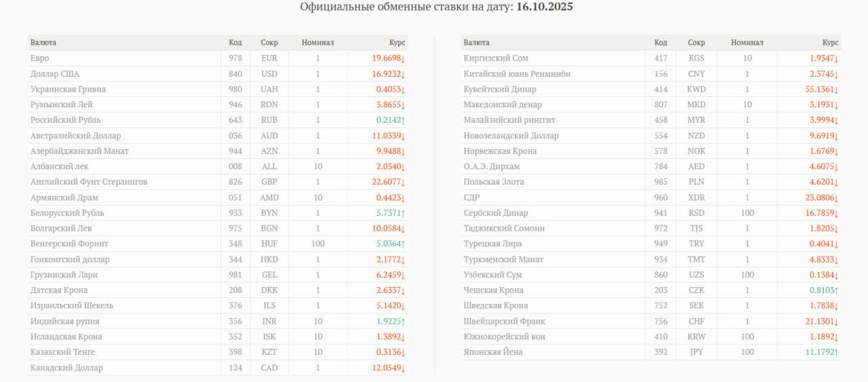Click the code 978 in Евро row
Viewport: 868px width, 382px height.
[x=235, y=58]
